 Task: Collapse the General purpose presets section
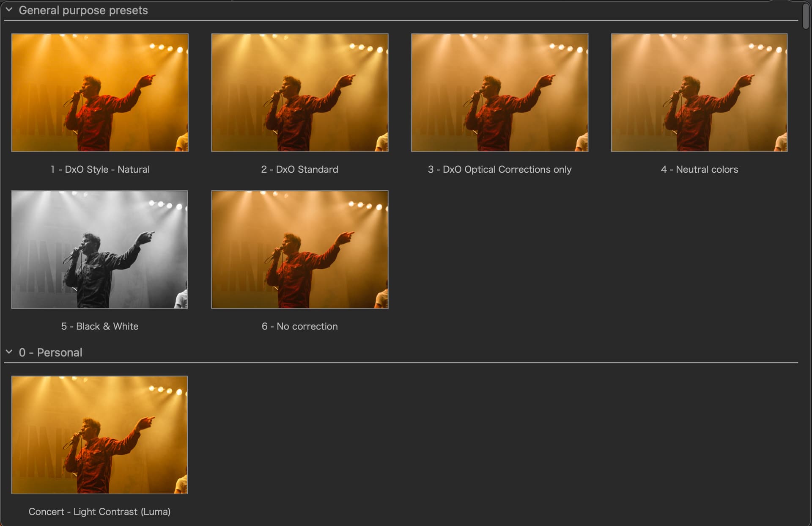[9, 9]
